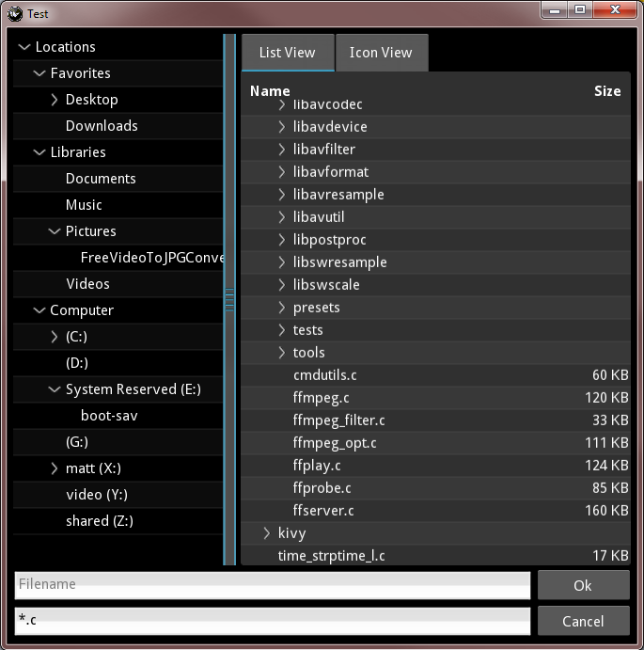Expand the libavfilter folder arrow
This screenshot has width=644, height=650.
(x=282, y=150)
